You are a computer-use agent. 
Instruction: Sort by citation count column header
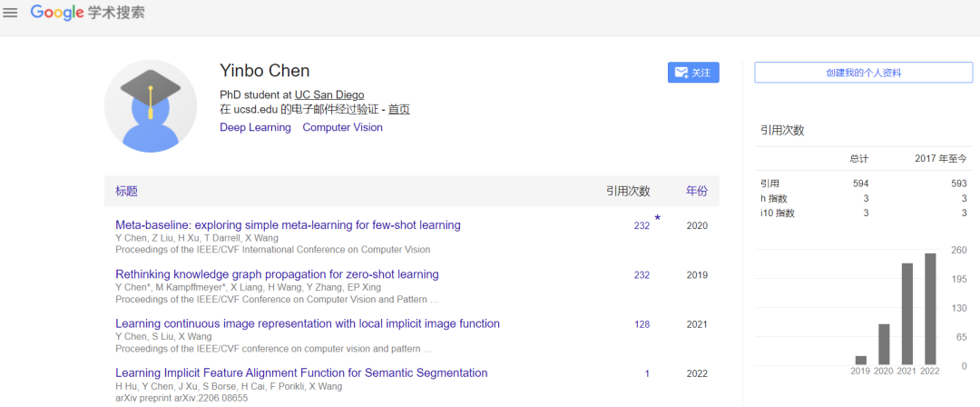pos(628,192)
